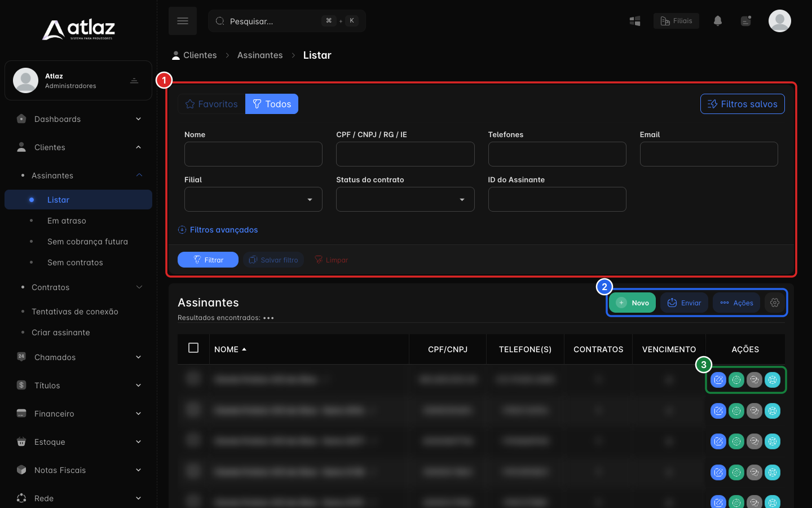Click the Estoque basket icon
812x508 pixels.
tap(21, 441)
